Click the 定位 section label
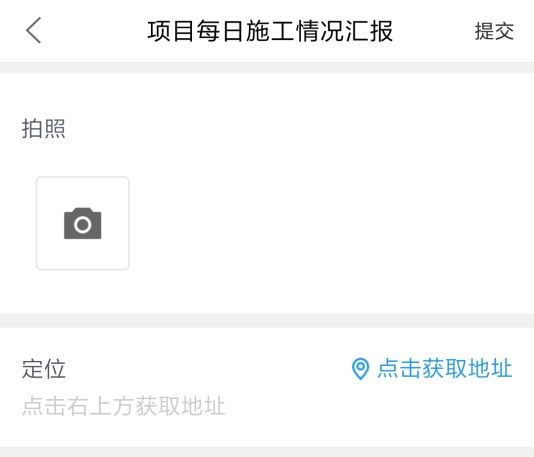 (x=44, y=369)
